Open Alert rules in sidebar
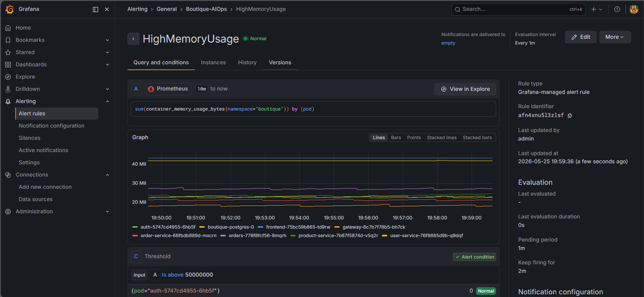This screenshot has width=644, height=297. coord(57,114)
